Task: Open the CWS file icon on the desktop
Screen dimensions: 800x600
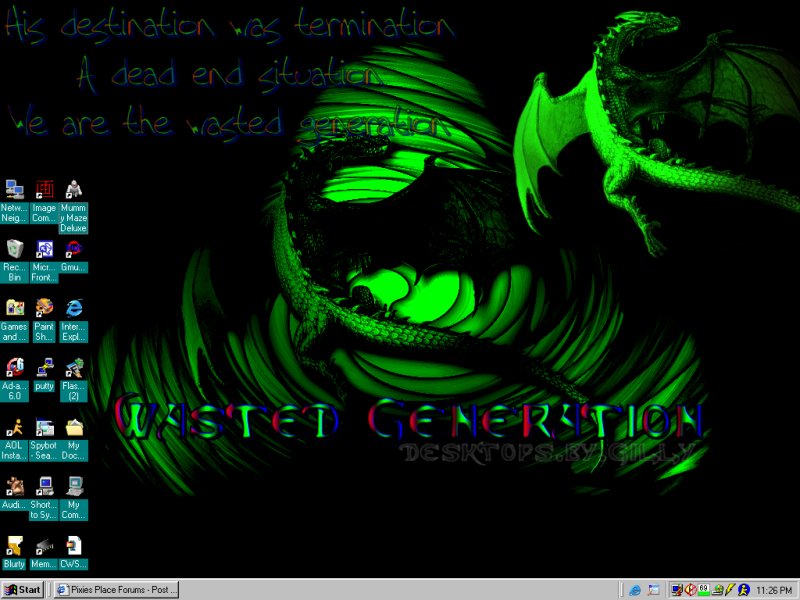Action: coord(73,546)
